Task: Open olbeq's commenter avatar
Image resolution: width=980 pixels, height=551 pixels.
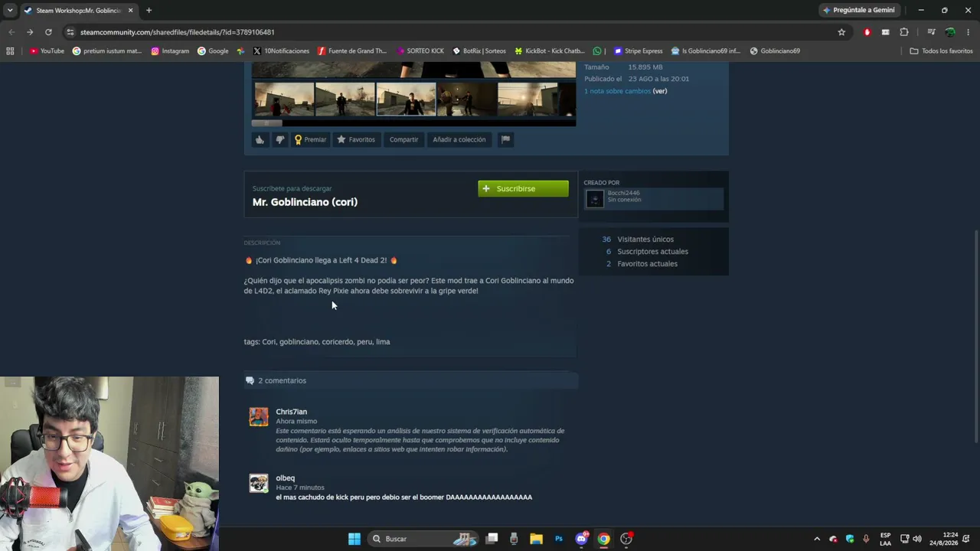Action: (x=259, y=483)
